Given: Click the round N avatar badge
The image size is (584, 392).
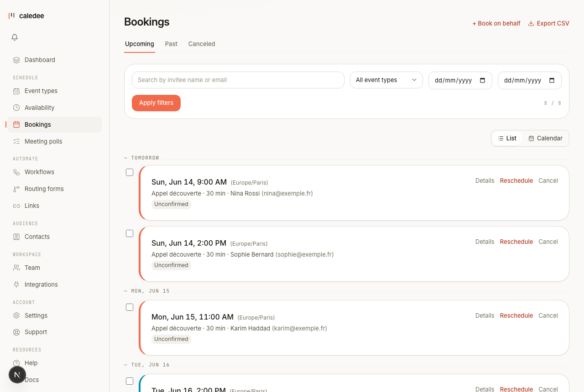Looking at the screenshot, I should pyautogui.click(x=17, y=375).
